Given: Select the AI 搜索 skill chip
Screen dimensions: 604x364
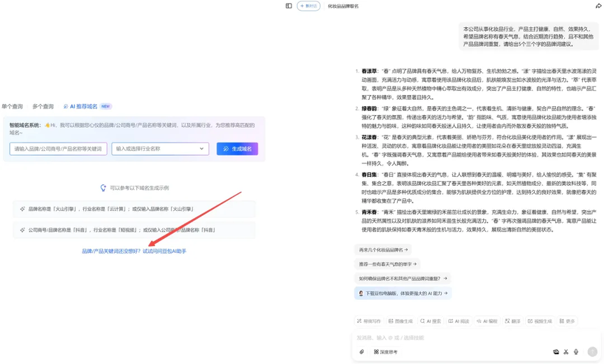Looking at the screenshot, I should coord(430,321).
